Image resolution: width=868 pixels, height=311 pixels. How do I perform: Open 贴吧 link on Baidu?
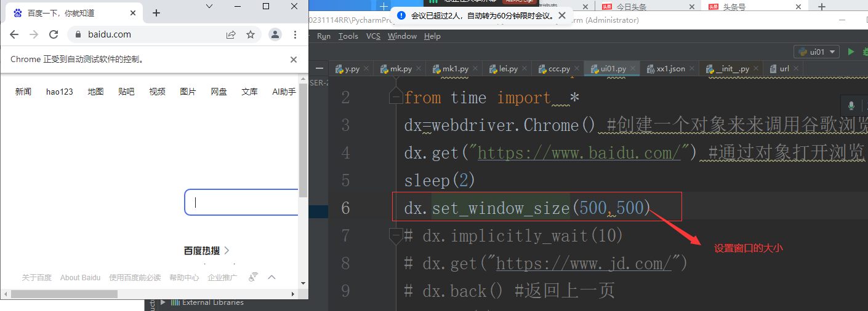tap(126, 92)
